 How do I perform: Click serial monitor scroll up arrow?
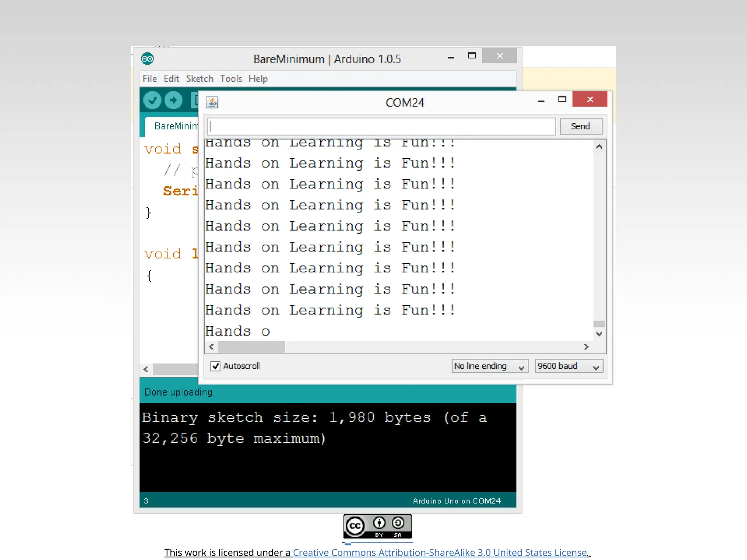click(599, 147)
